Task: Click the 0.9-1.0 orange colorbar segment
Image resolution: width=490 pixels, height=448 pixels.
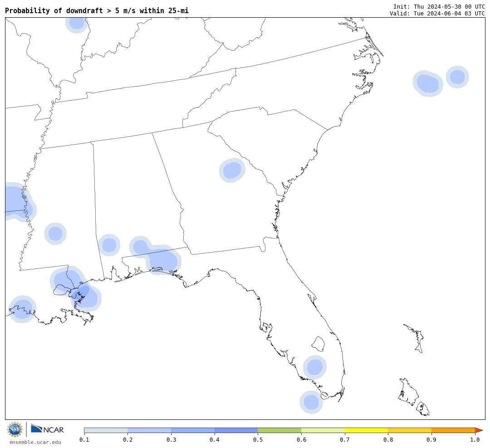Action: click(x=453, y=430)
